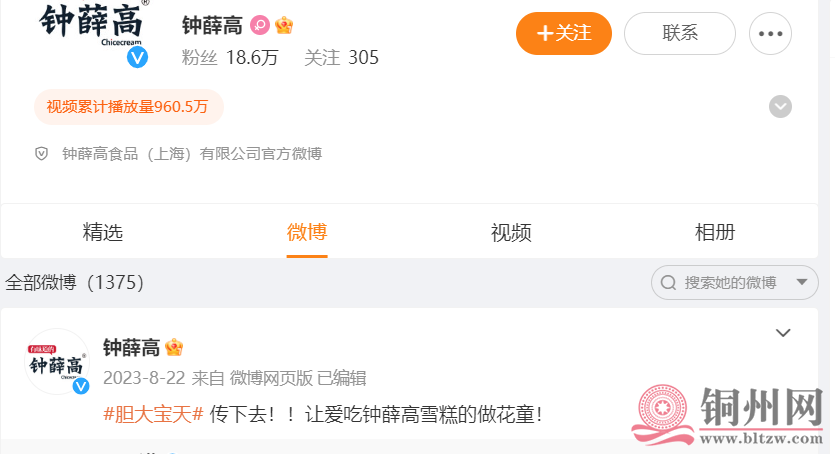The height and width of the screenshot is (454, 835).
Task: Click the crown badge in the post header
Action: coord(174,348)
